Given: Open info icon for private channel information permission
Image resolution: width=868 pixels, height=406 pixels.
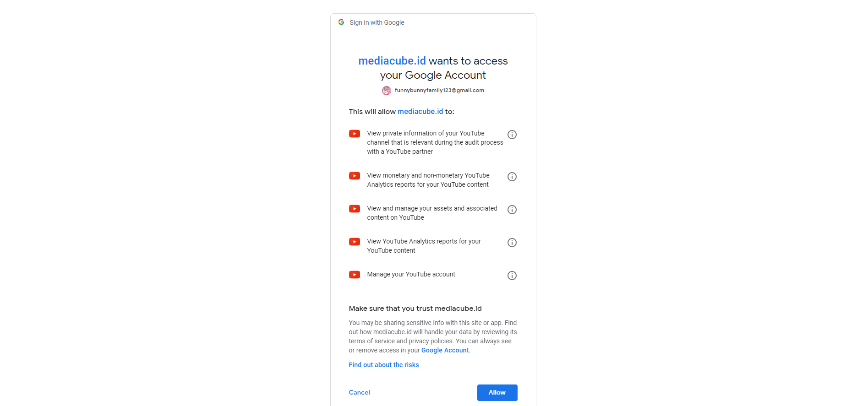Looking at the screenshot, I should 512,135.
